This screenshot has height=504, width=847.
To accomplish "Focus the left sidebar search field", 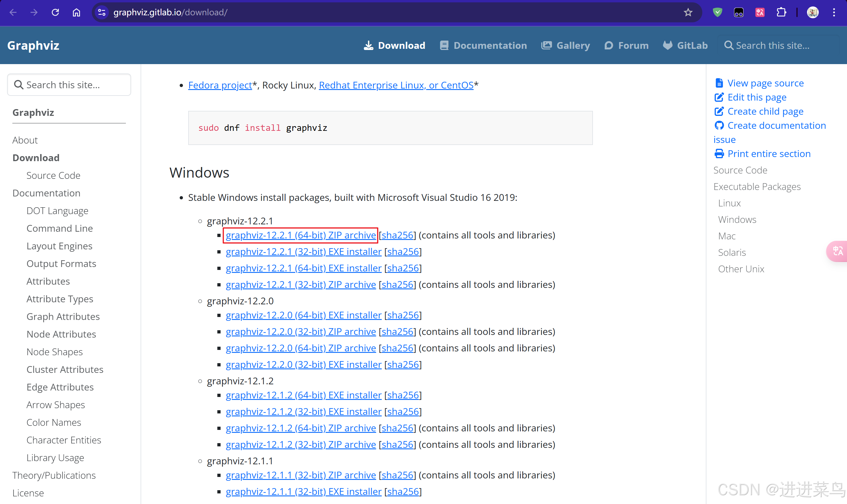I will (69, 85).
